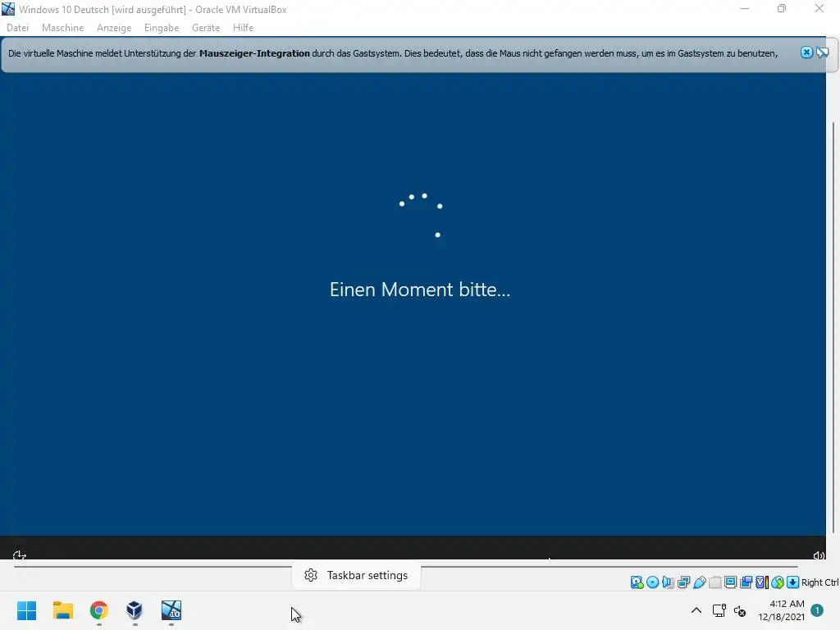Click the audio status icon in VirtualBox
840x630 pixels.
668,582
